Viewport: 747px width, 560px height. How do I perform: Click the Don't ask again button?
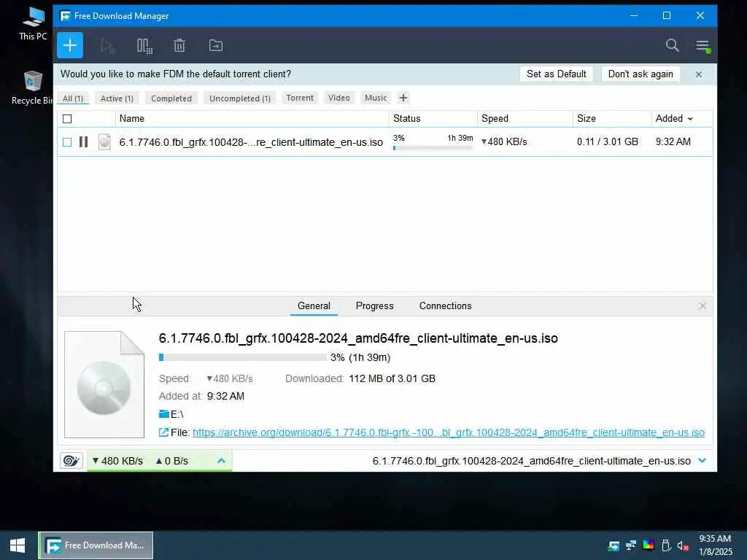640,74
